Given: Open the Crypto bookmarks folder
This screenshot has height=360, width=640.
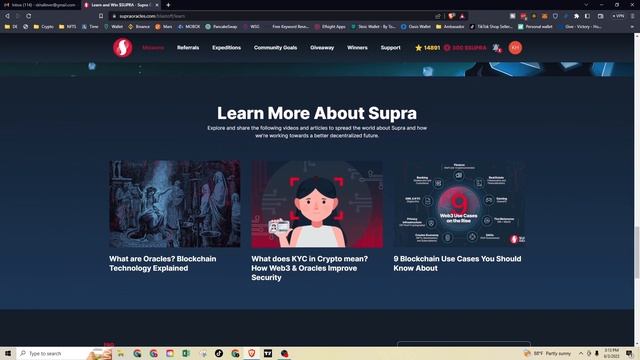Looking at the screenshot, I should point(44,27).
